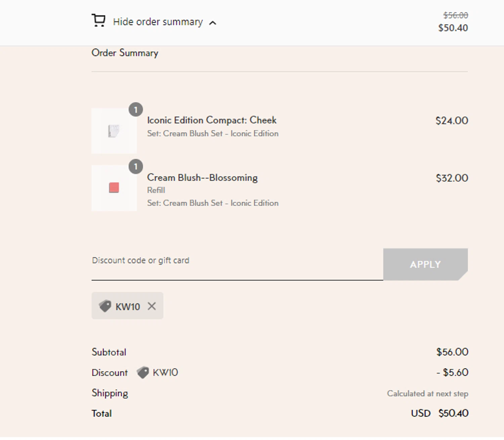The image size is (504, 440).
Task: Select the Cream Blush--Blossoming title
Action: 202,177
